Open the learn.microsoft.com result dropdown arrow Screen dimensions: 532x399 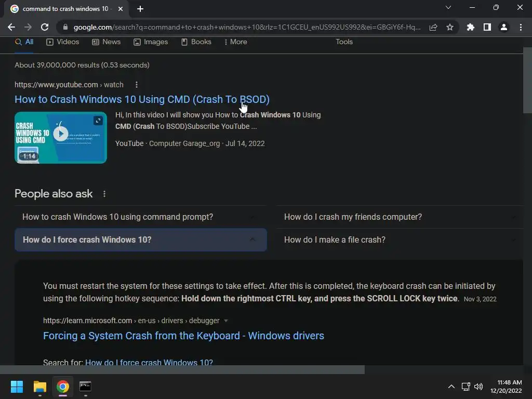point(226,321)
